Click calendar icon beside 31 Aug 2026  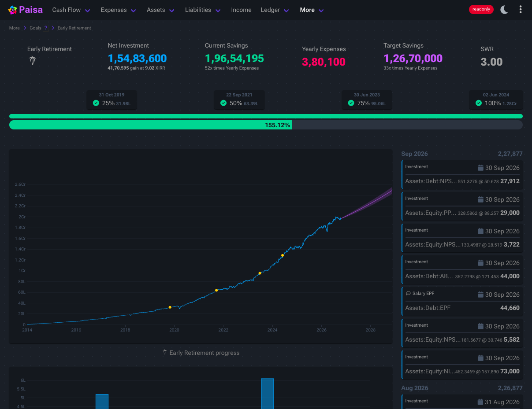pos(480,402)
